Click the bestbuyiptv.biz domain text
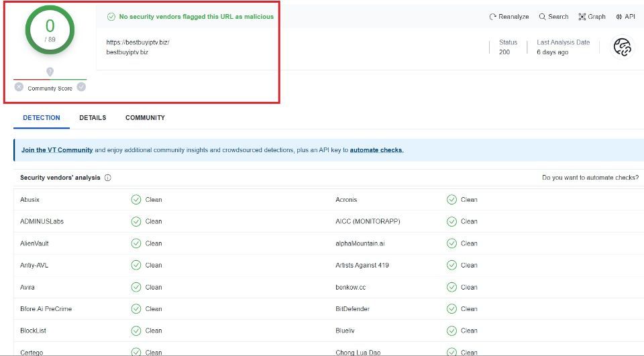Screen dimensions: 644x356 click(x=127, y=52)
